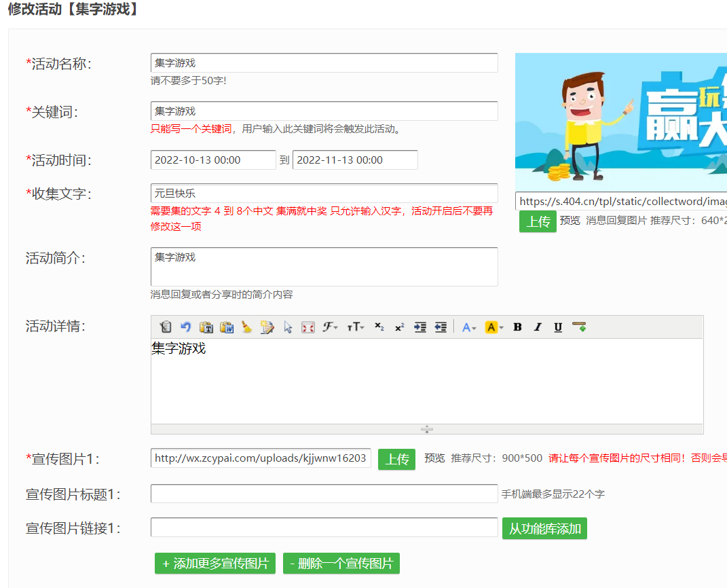Insert horizontal line from toolbar
Image resolution: width=727 pixels, height=588 pixels.
579,327
